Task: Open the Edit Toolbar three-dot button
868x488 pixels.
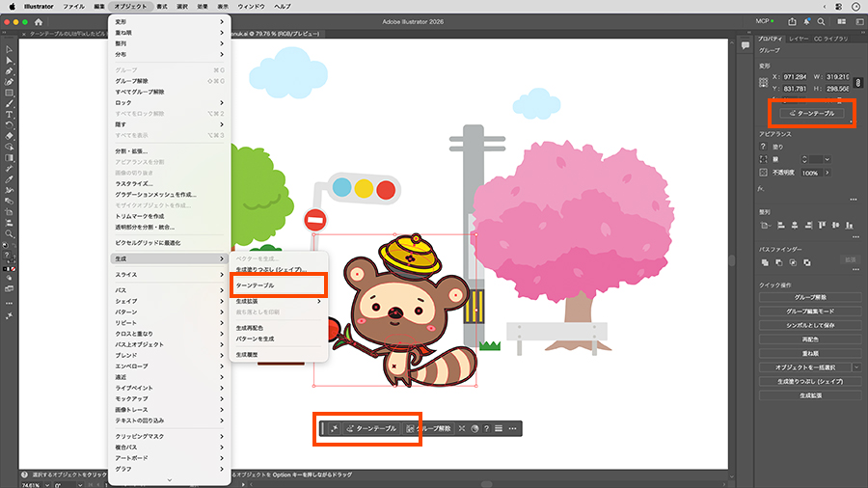Action: [x=9, y=303]
